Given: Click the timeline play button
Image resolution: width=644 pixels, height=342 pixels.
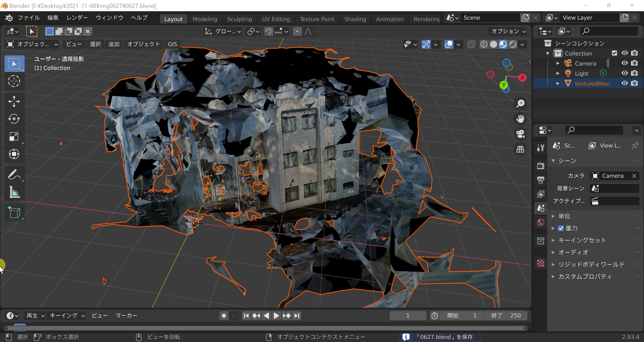Looking at the screenshot, I should [276, 315].
